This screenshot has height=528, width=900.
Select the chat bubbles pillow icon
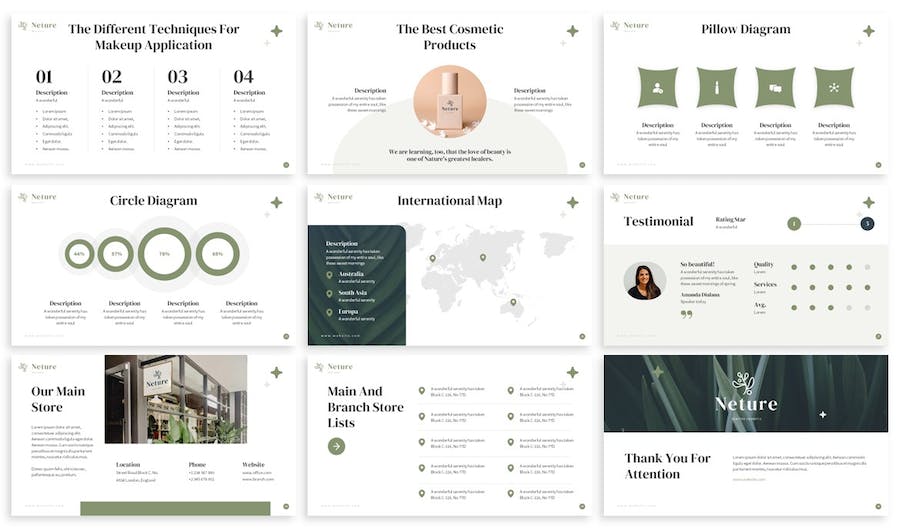tap(775, 88)
